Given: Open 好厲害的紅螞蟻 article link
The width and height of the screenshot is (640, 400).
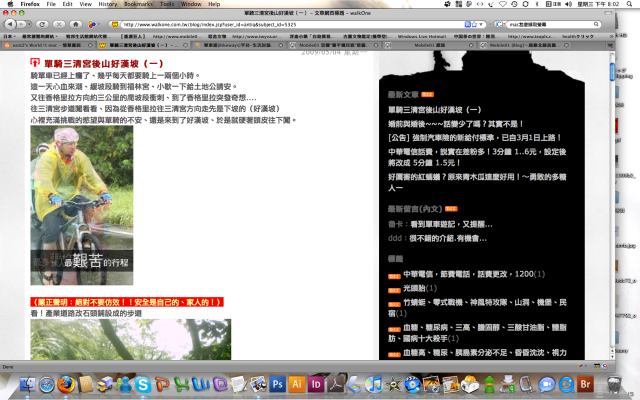Looking at the screenshot, I should coord(477,182).
